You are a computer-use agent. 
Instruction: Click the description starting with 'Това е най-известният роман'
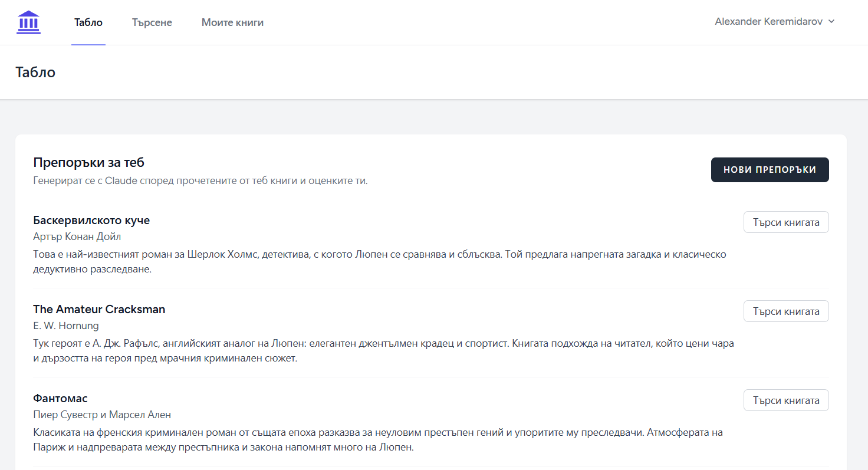pos(380,262)
